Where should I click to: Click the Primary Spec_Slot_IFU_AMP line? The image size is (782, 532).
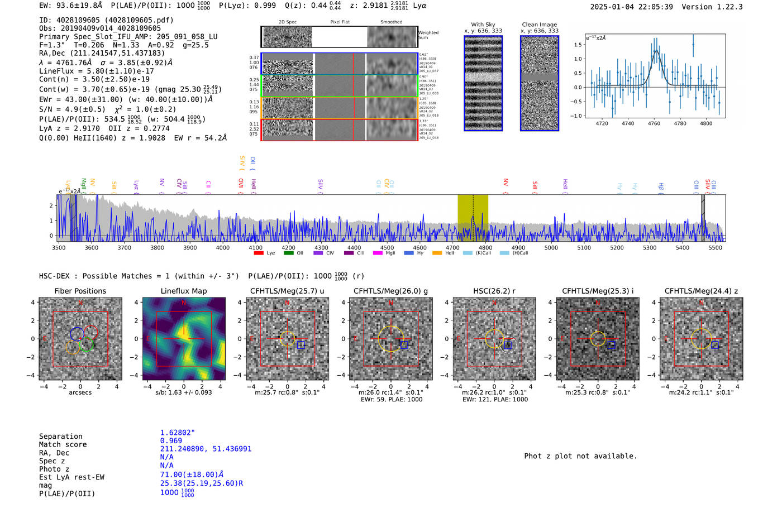[x=128, y=37]
